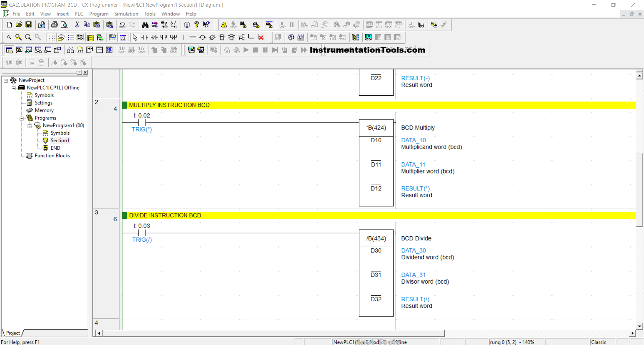Click the New project toolbar icon

click(x=9, y=25)
